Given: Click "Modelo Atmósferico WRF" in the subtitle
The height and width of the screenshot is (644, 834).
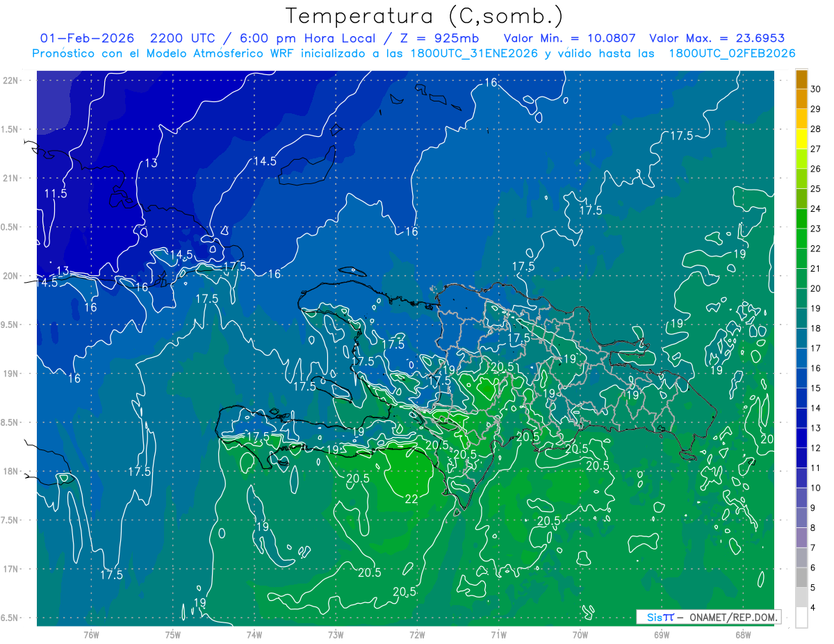Looking at the screenshot, I should [x=213, y=53].
